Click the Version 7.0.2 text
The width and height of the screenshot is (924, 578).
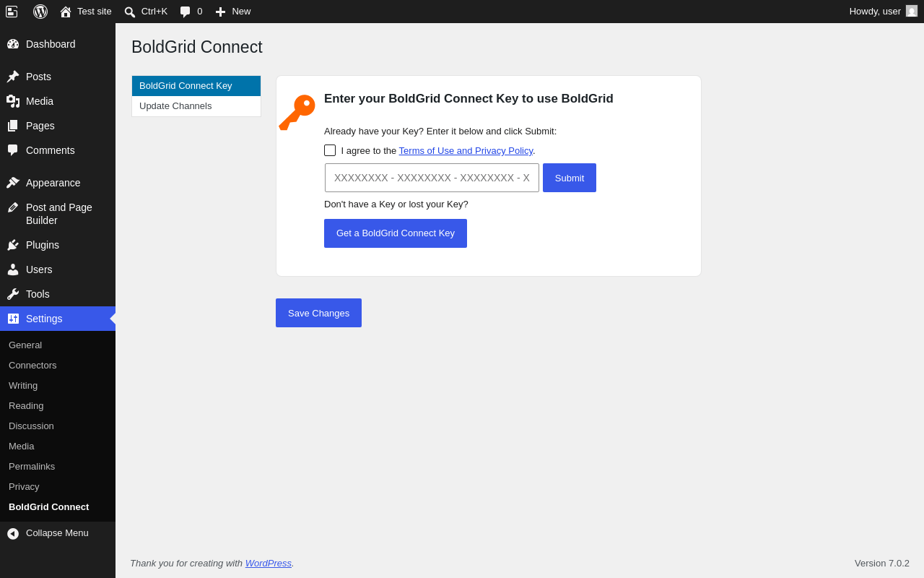point(882,564)
